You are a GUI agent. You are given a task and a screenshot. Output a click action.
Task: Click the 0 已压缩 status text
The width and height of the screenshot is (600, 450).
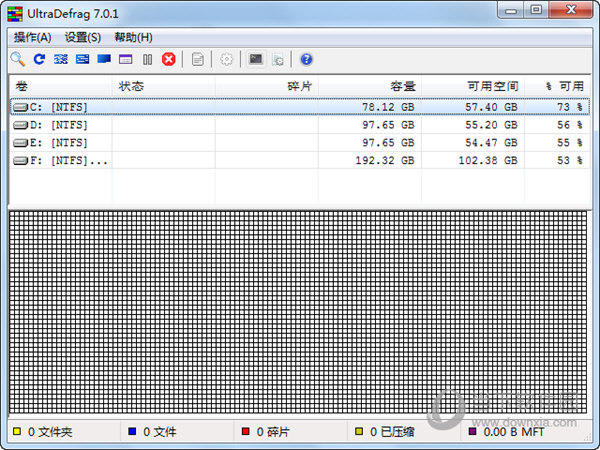click(392, 432)
